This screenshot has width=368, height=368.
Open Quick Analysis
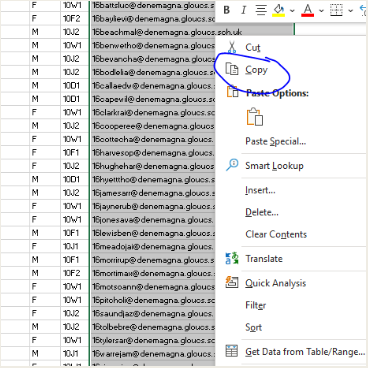click(276, 283)
